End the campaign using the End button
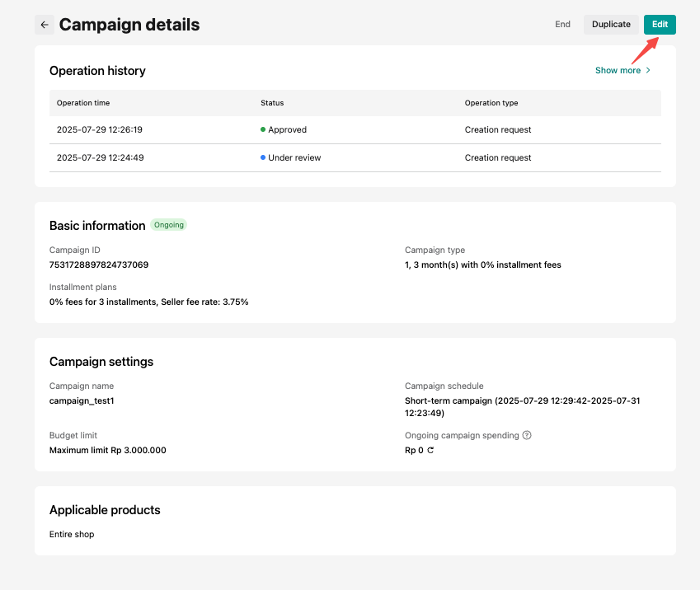Screen dimensions: 700x590 (x=562, y=25)
